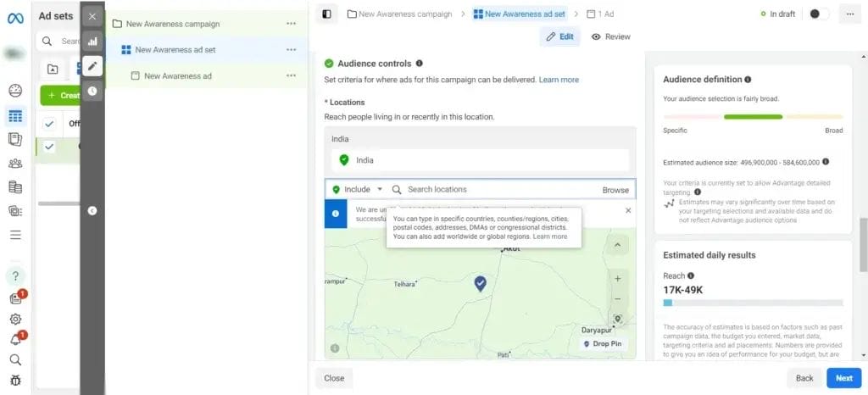Switch to the Review tab
Image resolution: width=868 pixels, height=395 pixels.
(610, 36)
